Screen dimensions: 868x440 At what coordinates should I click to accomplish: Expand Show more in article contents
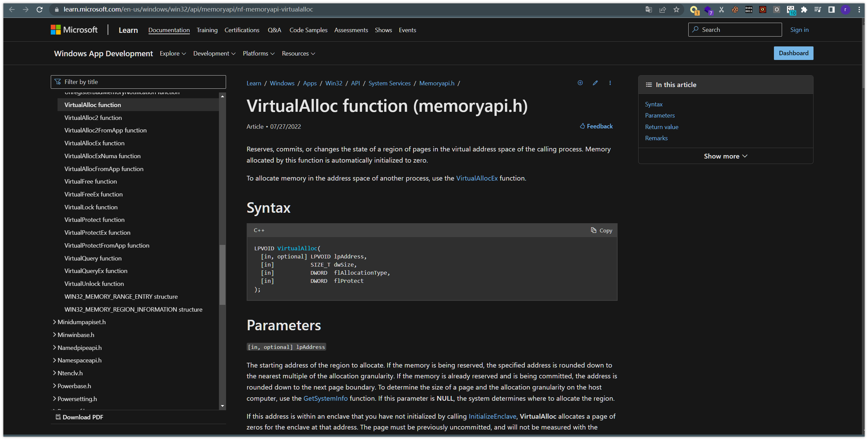click(x=726, y=156)
